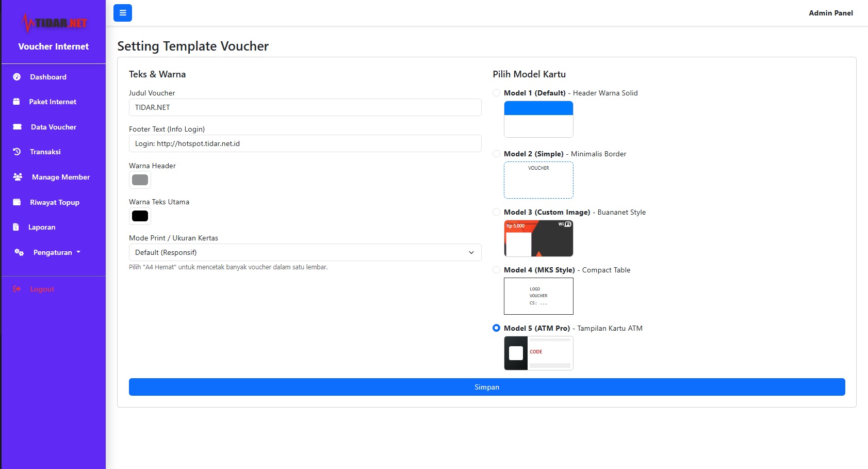This screenshot has height=469, width=868.
Task: Click the Paket Internet box icon
Action: point(17,102)
